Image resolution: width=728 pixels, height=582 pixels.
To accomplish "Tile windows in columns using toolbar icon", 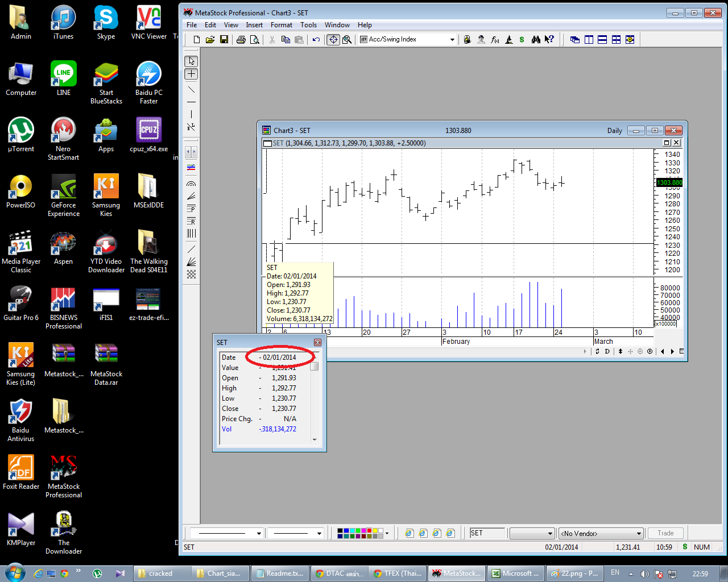I will [x=589, y=40].
